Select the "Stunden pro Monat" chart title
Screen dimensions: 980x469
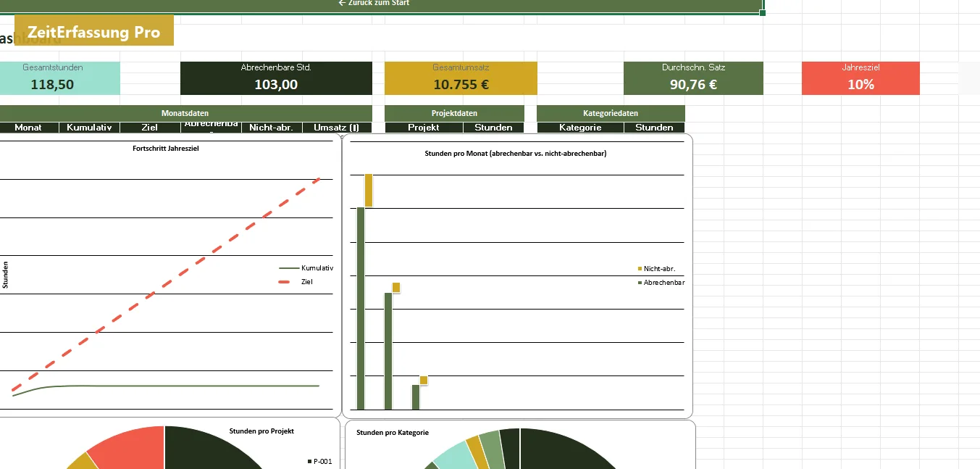point(516,154)
